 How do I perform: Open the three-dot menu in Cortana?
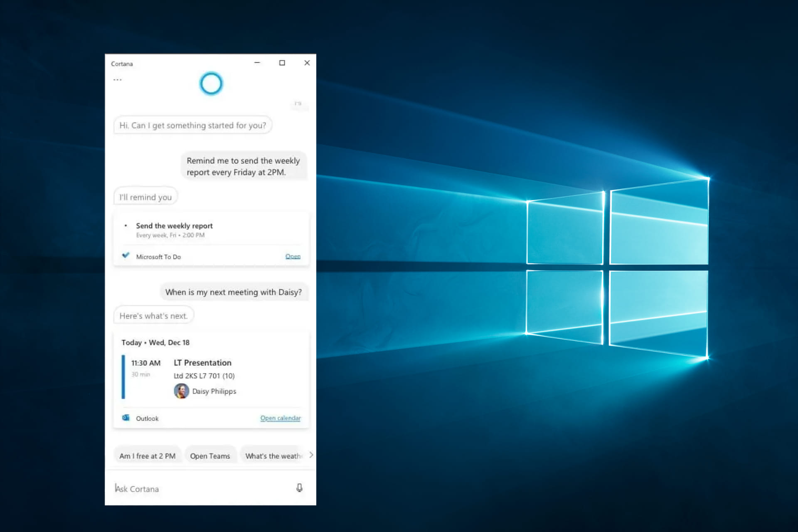pyautogui.click(x=118, y=79)
